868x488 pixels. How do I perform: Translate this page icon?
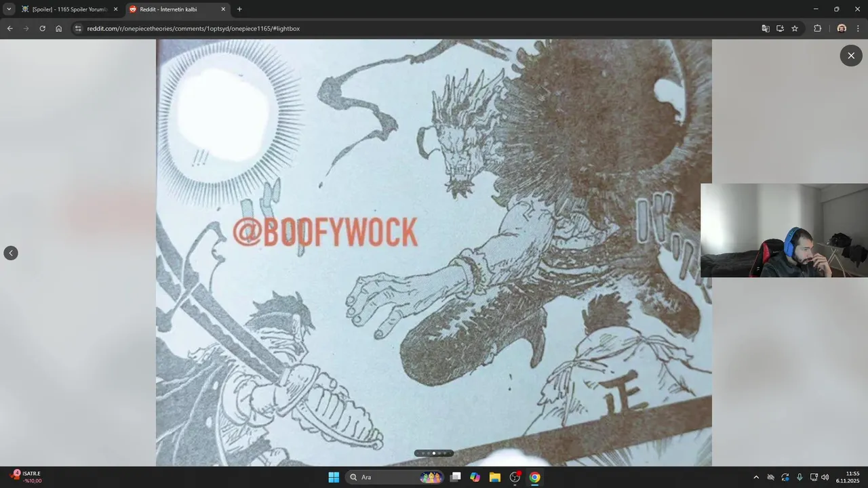(766, 28)
